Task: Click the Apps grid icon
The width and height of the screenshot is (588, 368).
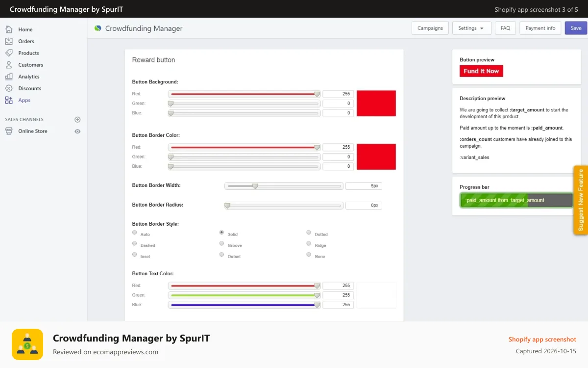Action: (x=9, y=100)
